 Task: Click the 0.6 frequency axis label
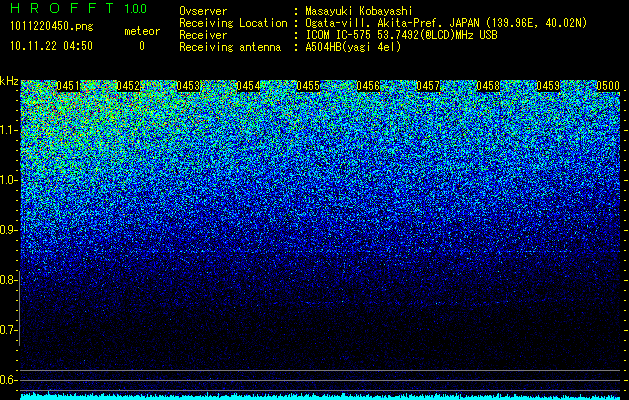(x=9, y=380)
